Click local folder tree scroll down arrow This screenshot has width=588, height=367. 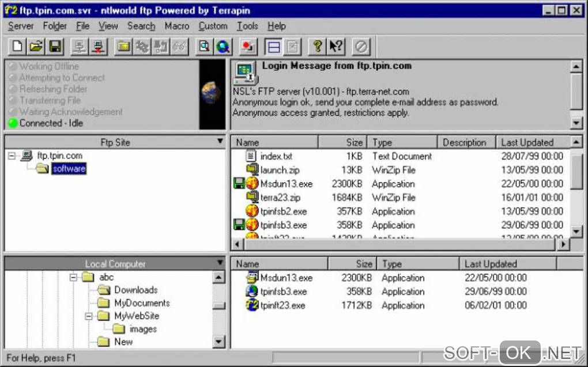pos(218,342)
